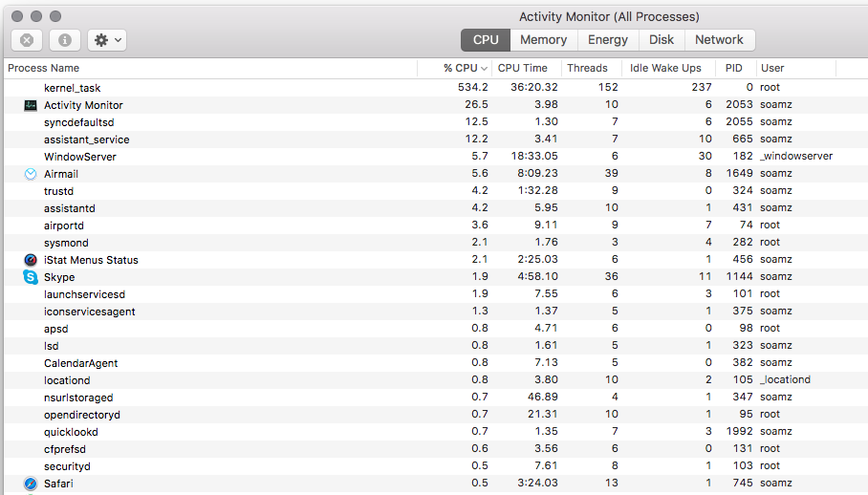The image size is (868, 495).
Task: Click the Safari compass icon
Action: click(31, 484)
